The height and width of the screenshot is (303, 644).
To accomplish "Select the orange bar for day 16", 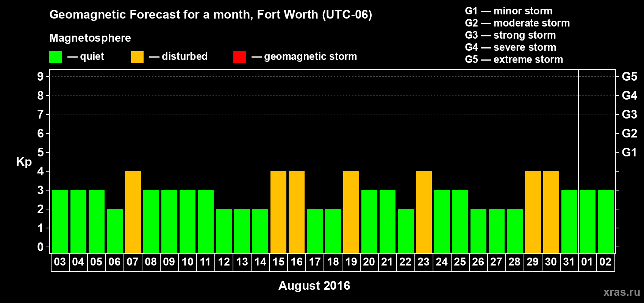I will tap(297, 212).
